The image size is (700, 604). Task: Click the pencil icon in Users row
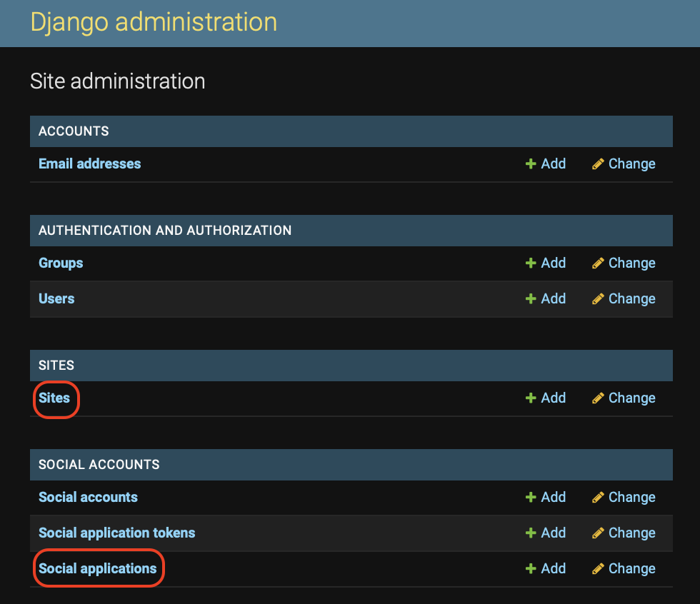pyautogui.click(x=598, y=298)
